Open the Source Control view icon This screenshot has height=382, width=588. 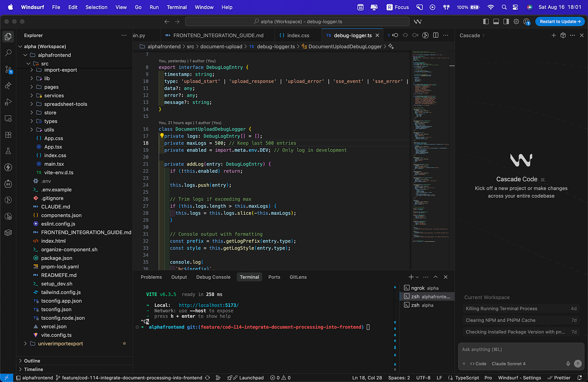(x=8, y=69)
